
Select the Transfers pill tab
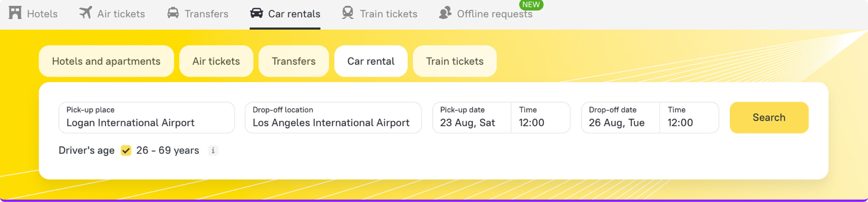click(294, 61)
